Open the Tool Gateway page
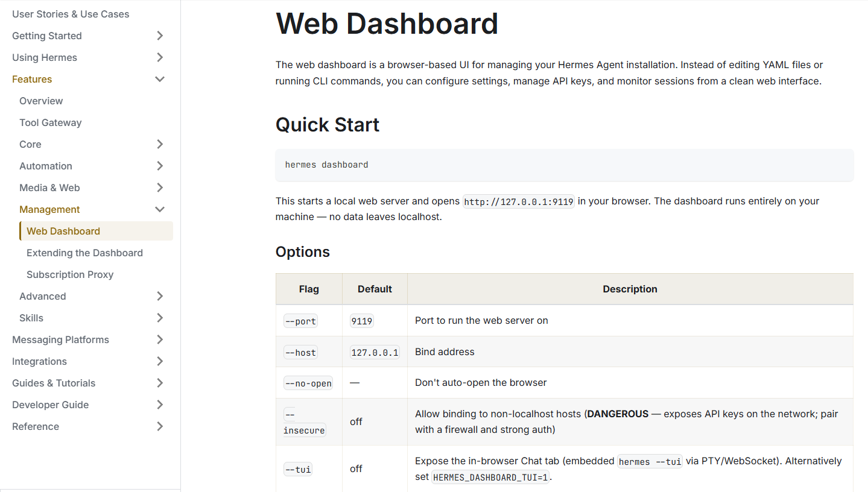868x492 pixels. point(51,122)
